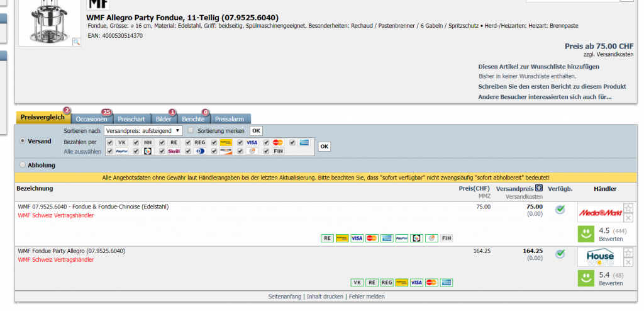Click the MediaMarkt merchant logo
This screenshot has width=644, height=311.
599,213
